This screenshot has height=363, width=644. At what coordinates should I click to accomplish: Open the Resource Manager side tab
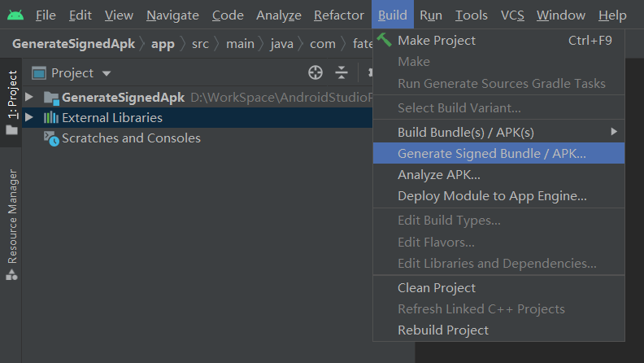tap(12, 225)
